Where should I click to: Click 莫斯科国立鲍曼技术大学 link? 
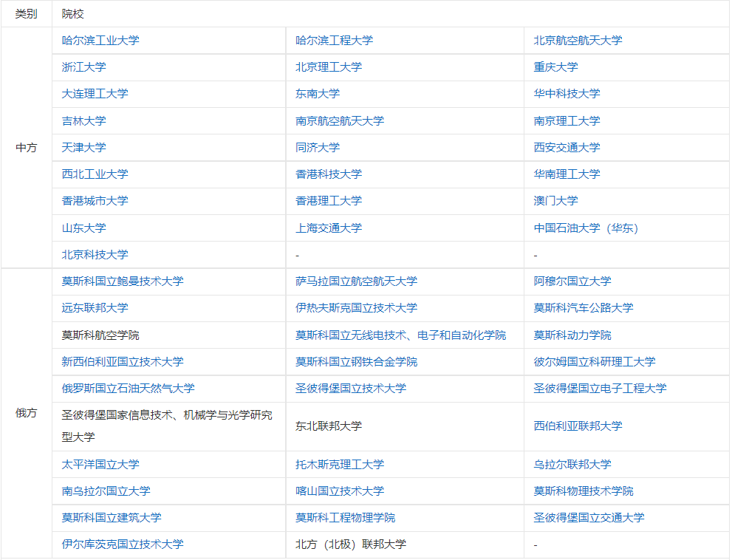click(x=123, y=281)
